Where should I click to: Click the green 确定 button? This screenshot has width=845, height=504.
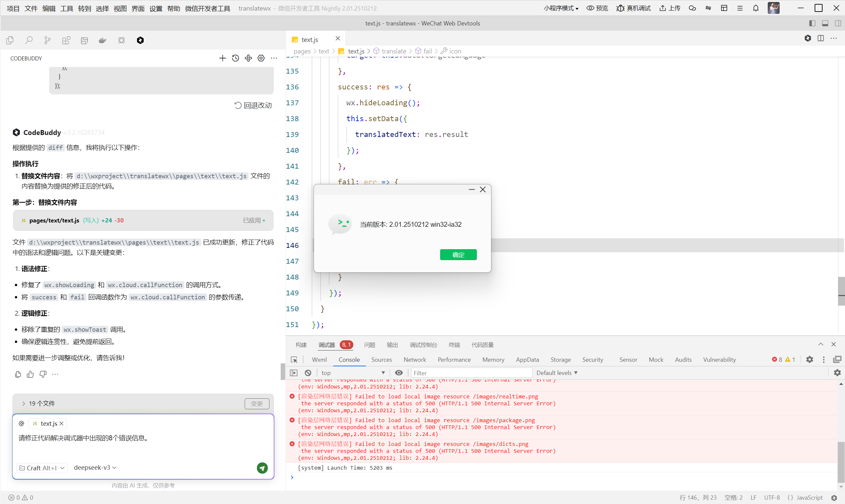pos(458,255)
